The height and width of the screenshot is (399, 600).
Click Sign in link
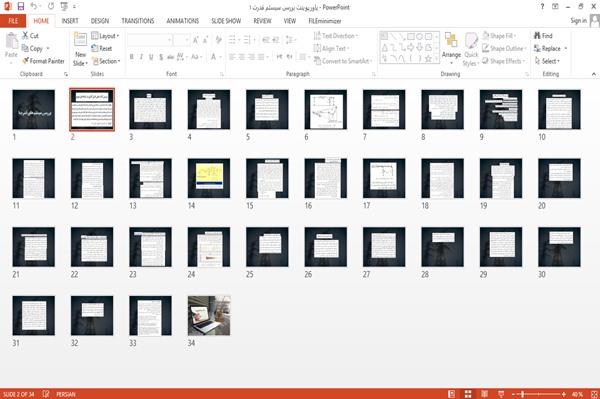(578, 20)
